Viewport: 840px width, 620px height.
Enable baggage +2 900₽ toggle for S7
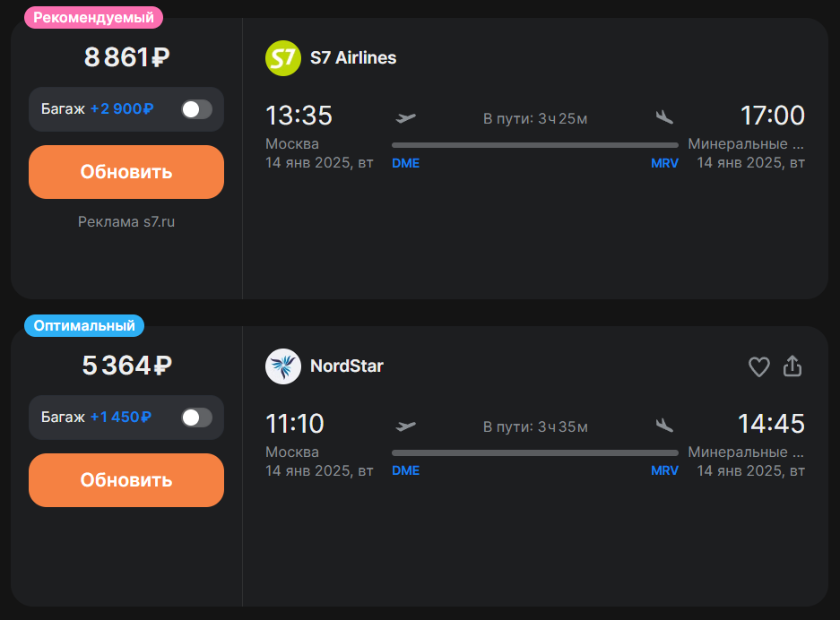[x=196, y=109]
